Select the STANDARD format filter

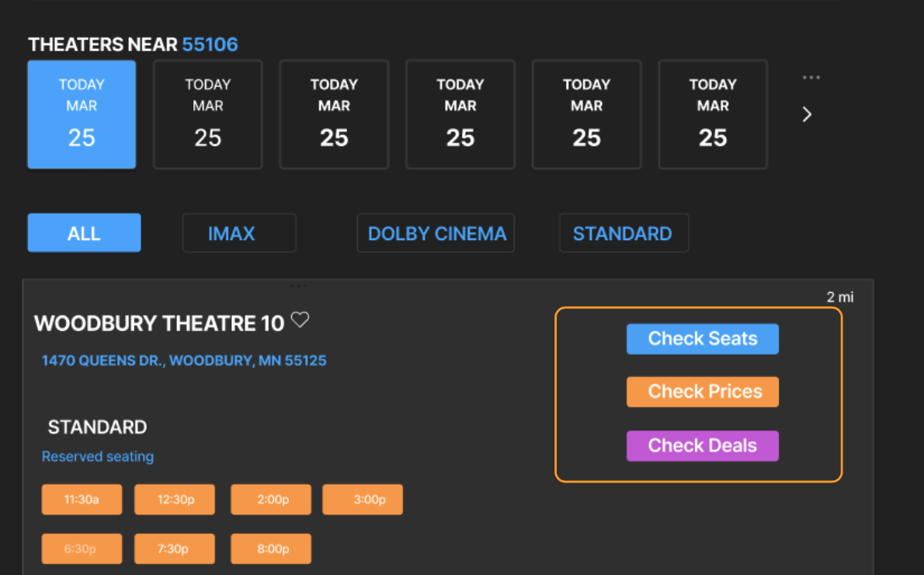624,232
